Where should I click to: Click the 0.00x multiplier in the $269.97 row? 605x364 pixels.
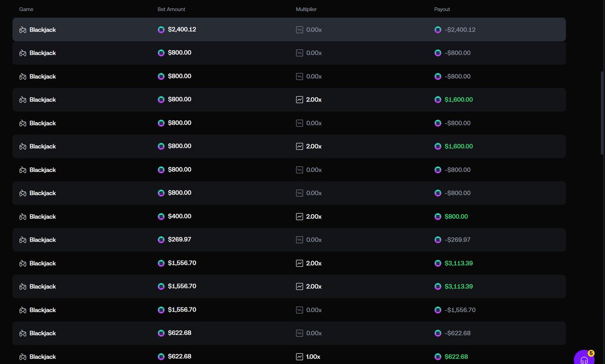point(314,240)
